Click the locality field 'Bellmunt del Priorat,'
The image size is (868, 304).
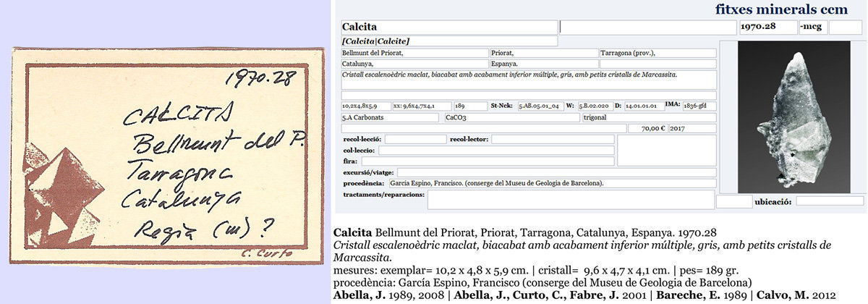pyautogui.click(x=414, y=53)
